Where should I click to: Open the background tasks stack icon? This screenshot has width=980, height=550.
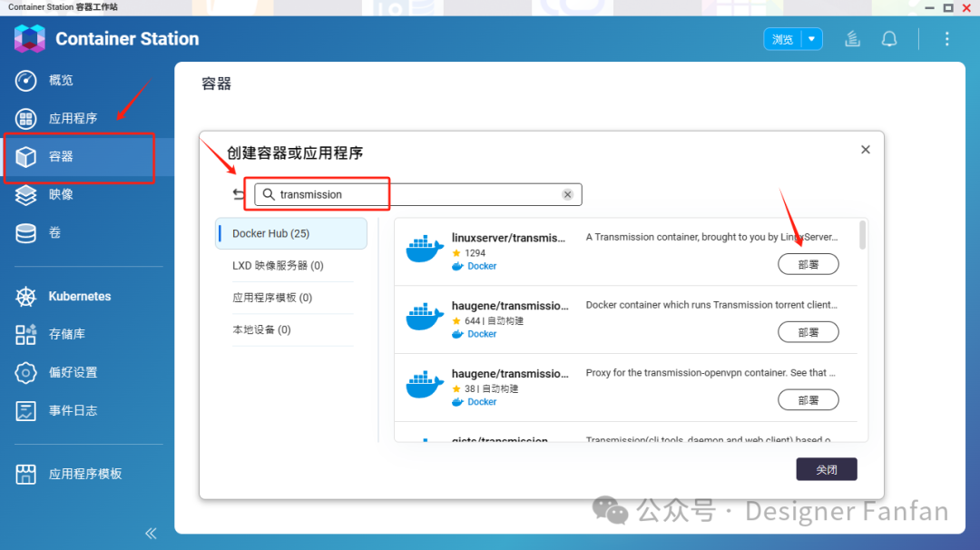click(852, 39)
